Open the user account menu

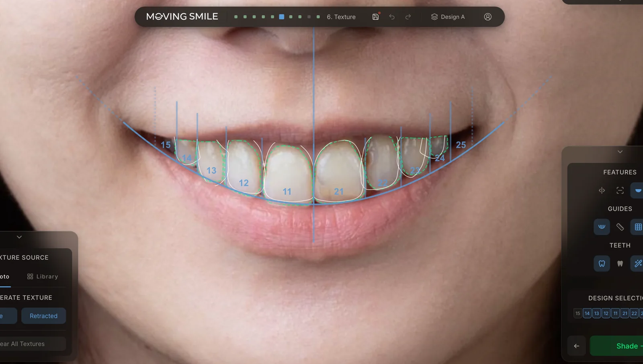487,17
